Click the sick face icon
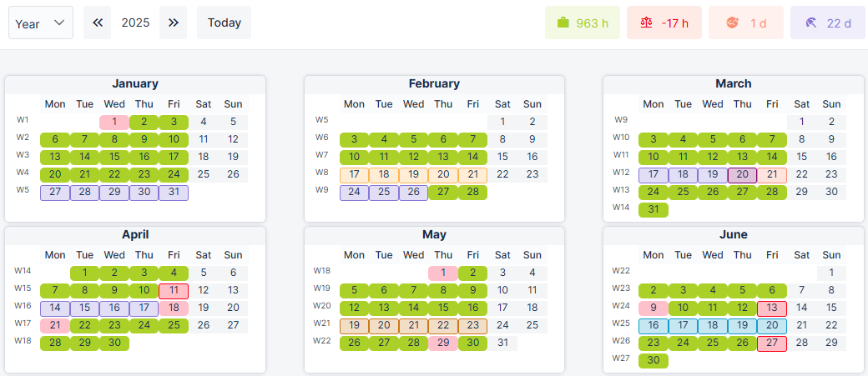 pyautogui.click(x=732, y=23)
